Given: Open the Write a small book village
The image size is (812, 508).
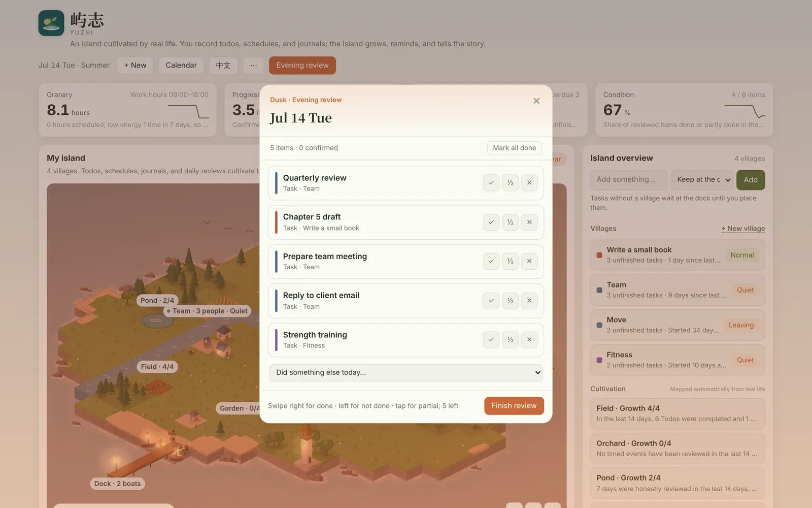Looking at the screenshot, I should [x=678, y=255].
